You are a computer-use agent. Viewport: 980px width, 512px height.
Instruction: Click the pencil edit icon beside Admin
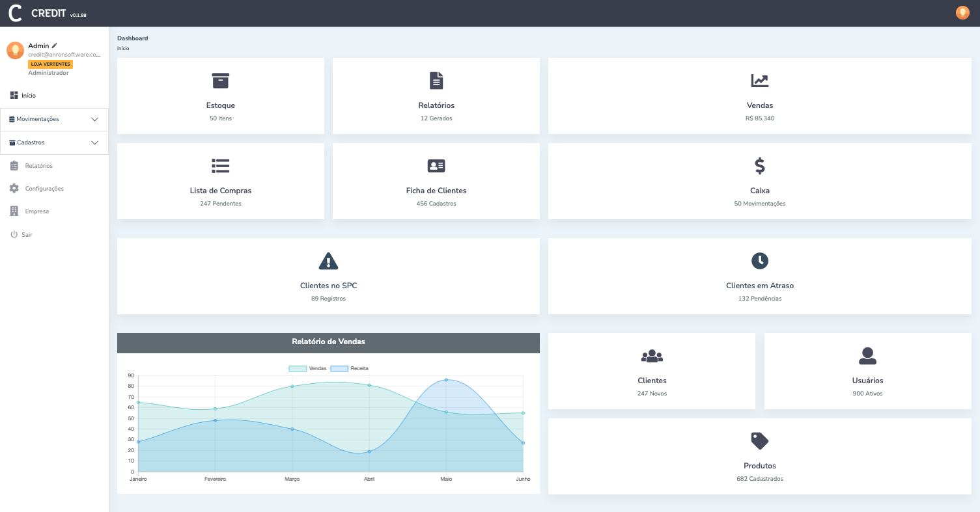click(x=55, y=46)
